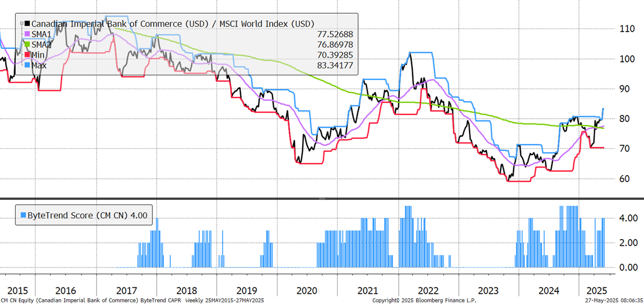Click the 2023 year label
The width and height of the screenshot is (644, 304).
[488, 290]
